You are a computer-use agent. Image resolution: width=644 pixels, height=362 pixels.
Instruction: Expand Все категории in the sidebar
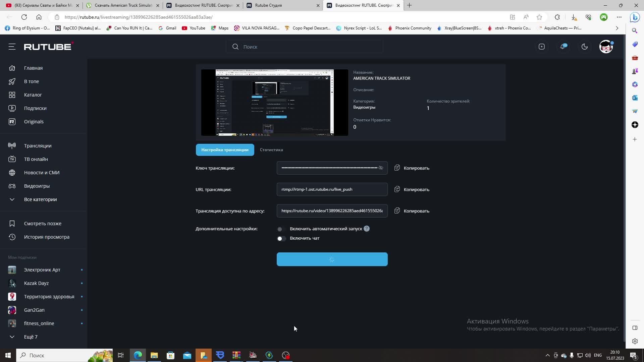click(40, 199)
